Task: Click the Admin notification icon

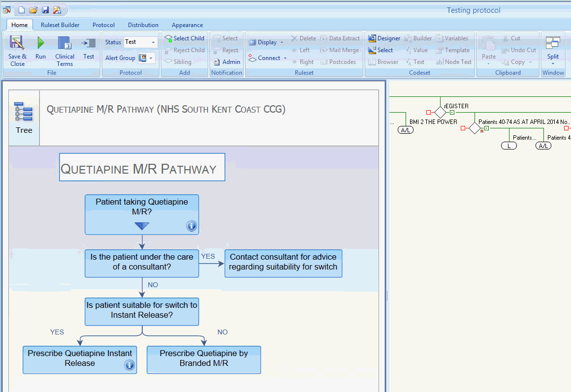Action: pyautogui.click(x=227, y=62)
